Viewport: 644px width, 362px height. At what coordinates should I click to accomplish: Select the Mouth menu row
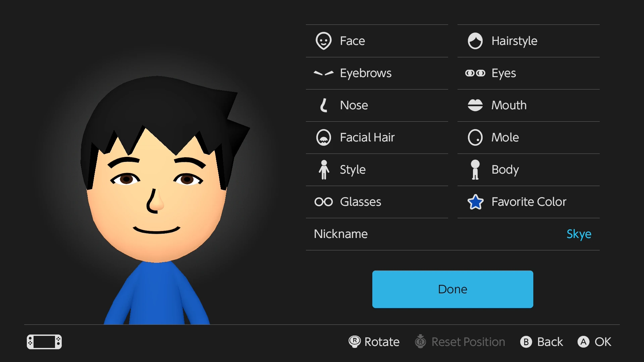pyautogui.click(x=509, y=105)
